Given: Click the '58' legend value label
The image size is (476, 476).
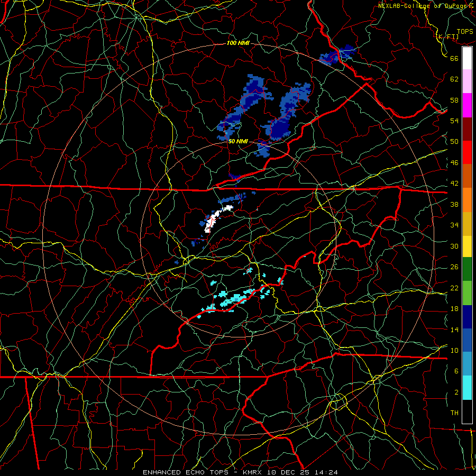Looking at the screenshot, I should click(454, 100).
